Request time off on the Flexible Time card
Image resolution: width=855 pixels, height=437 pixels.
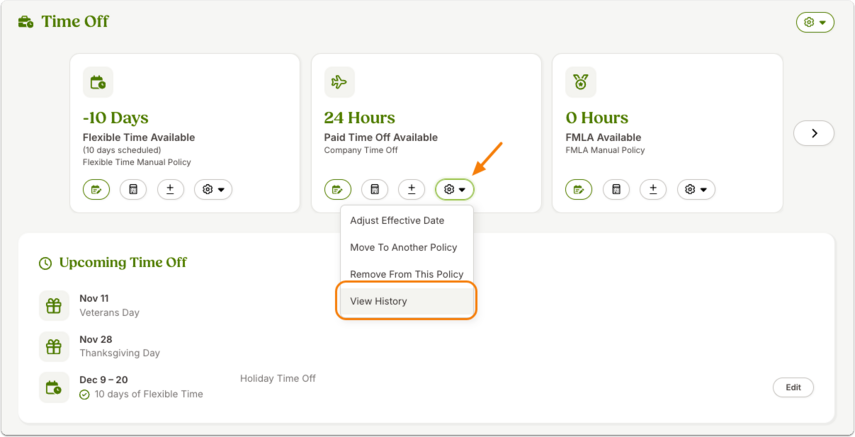97,190
